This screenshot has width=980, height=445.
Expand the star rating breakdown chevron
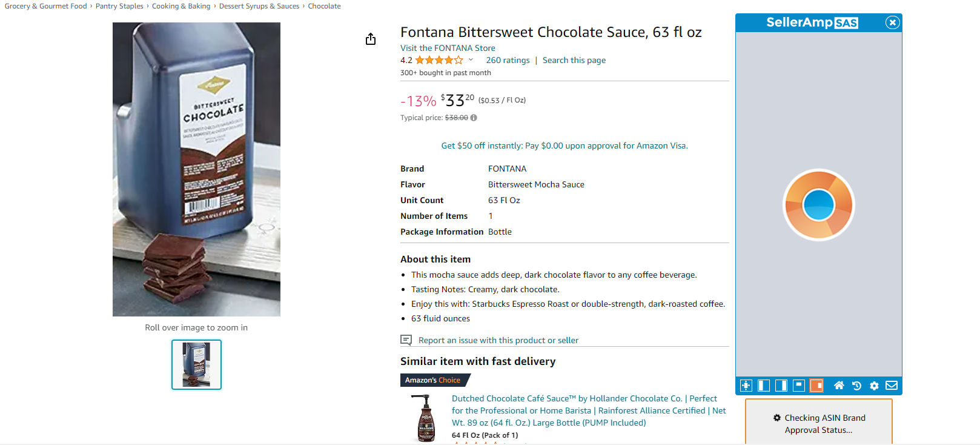pos(471,60)
